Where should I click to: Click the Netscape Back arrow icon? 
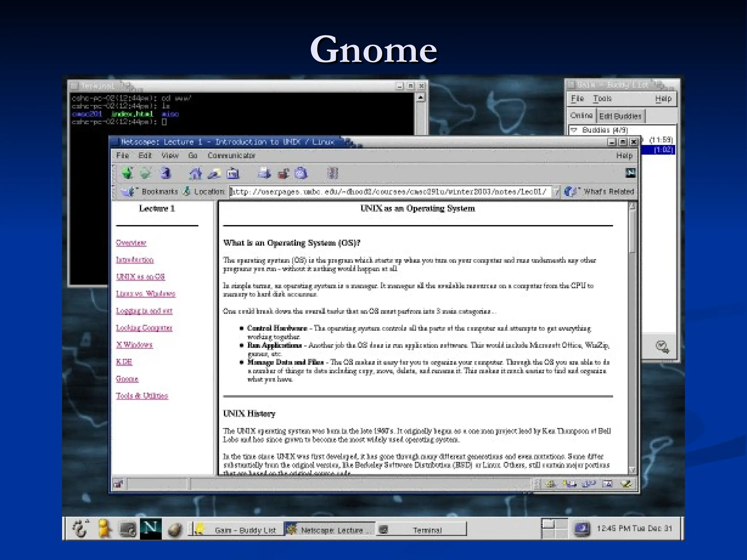click(127, 173)
